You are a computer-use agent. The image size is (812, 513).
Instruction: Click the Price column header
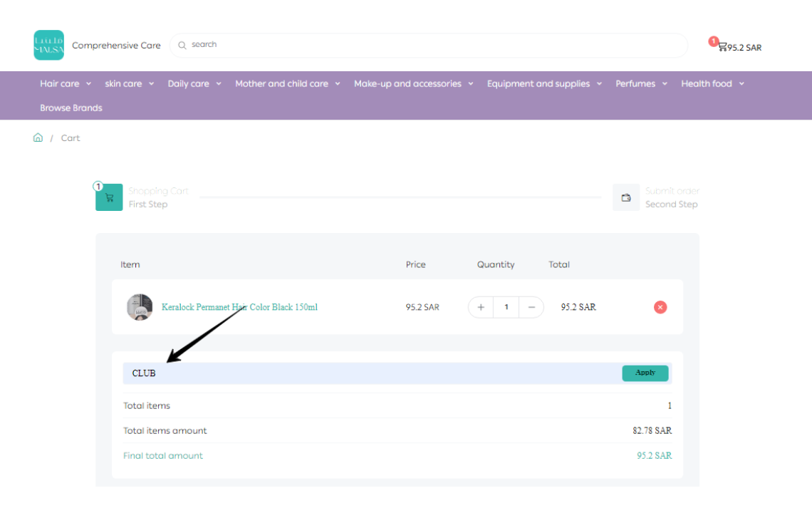(415, 264)
